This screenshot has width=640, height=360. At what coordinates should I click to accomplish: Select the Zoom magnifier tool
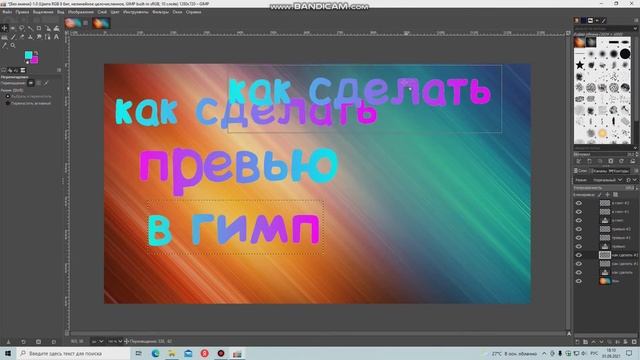(13, 45)
